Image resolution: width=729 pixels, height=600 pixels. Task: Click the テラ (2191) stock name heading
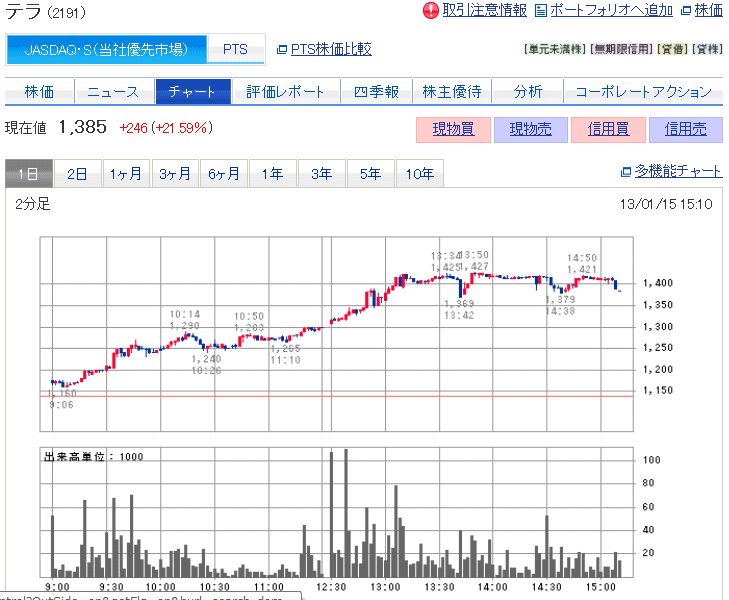tap(46, 11)
